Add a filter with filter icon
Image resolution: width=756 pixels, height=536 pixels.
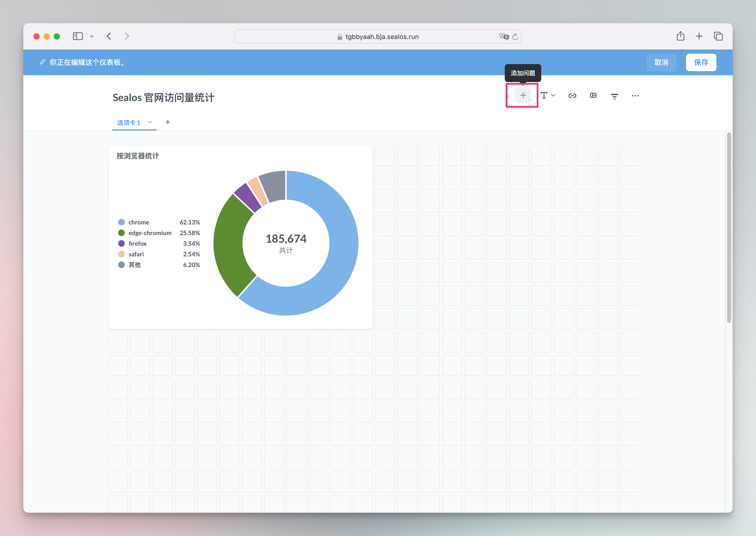click(614, 96)
